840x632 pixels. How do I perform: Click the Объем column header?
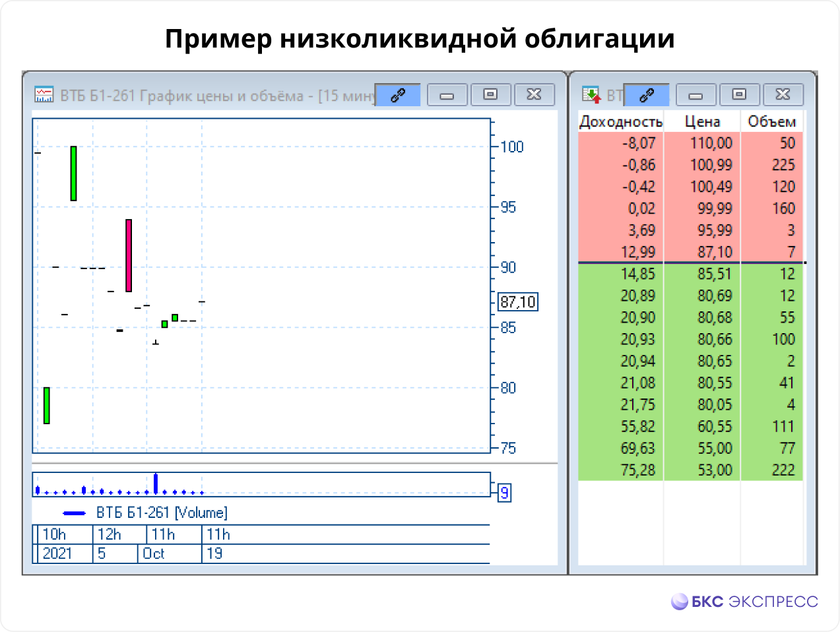(771, 121)
